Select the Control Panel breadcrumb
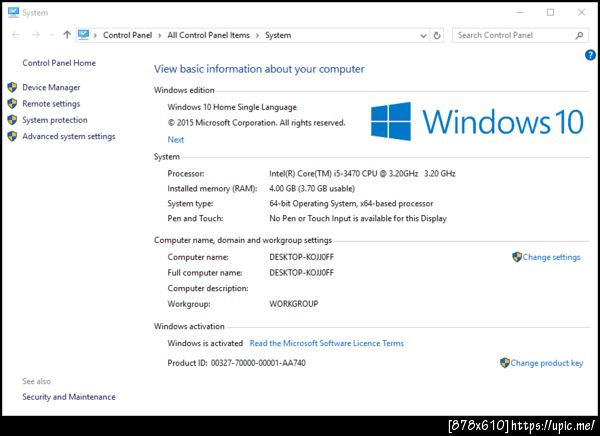The width and height of the screenshot is (600, 436). pos(127,35)
